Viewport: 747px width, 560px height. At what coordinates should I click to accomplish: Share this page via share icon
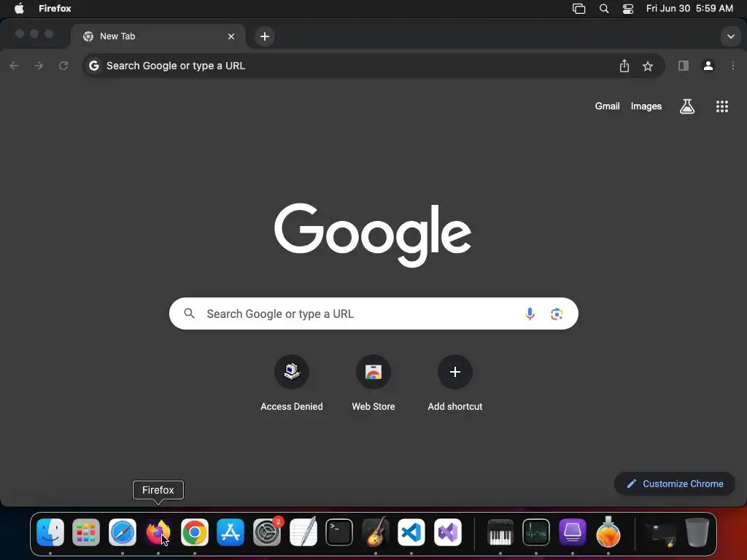(x=624, y=66)
